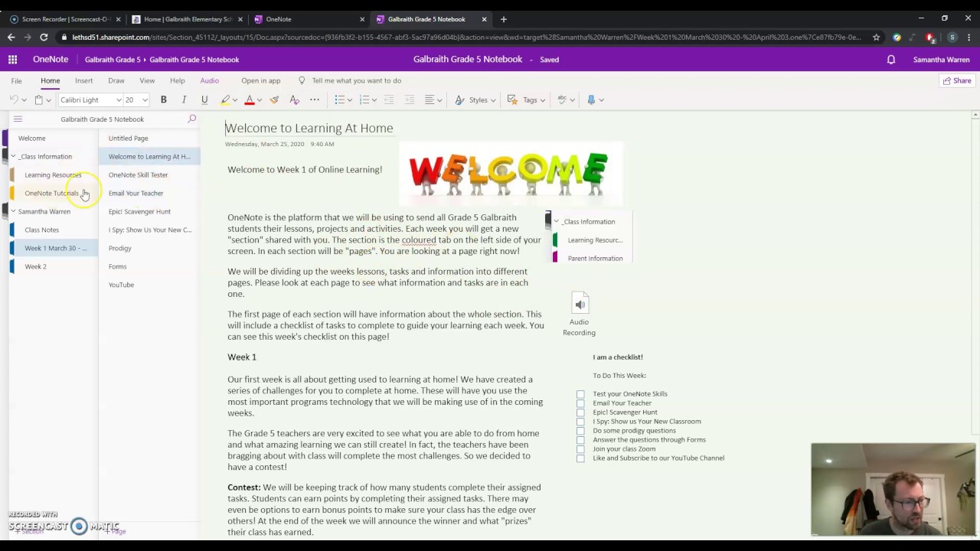Viewport: 980px width, 551px height.
Task: Check 'Epic! Scavenger Hunt' checklist box
Action: 580,412
